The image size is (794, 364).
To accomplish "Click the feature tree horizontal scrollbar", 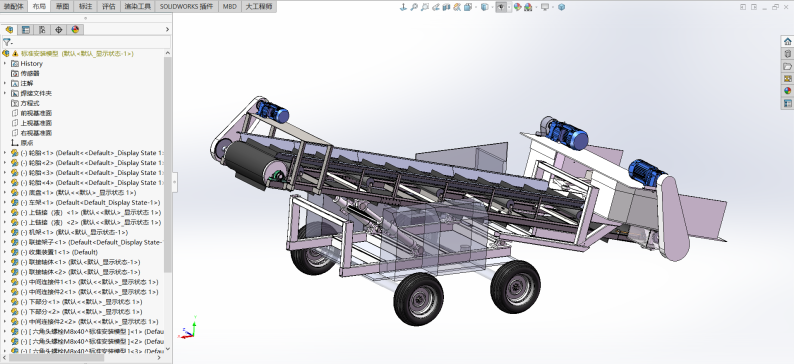I will pos(56,357).
